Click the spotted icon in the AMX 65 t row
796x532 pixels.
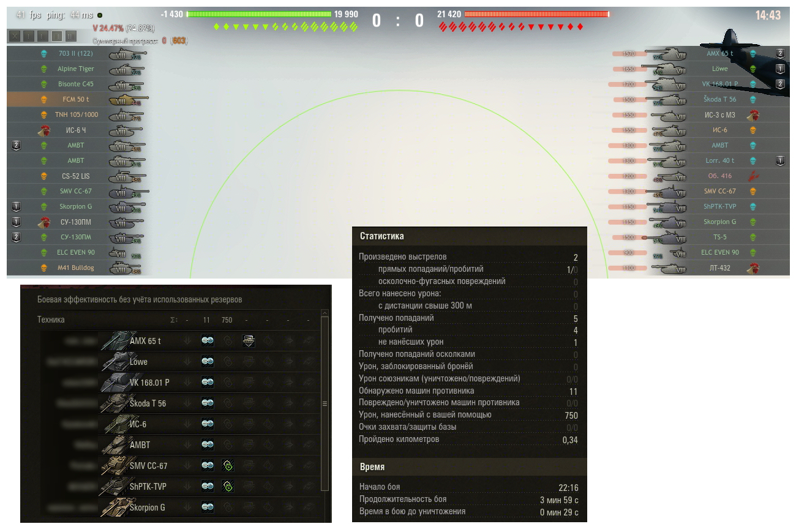[x=208, y=341]
